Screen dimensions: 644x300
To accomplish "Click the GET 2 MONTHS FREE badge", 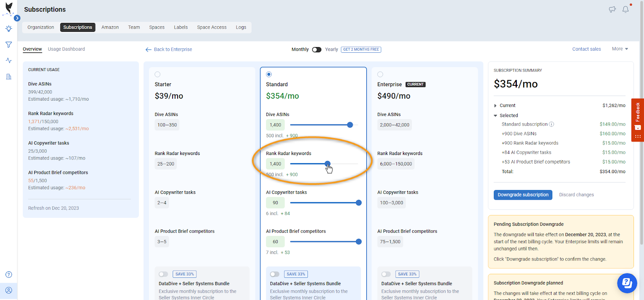I will click(361, 50).
